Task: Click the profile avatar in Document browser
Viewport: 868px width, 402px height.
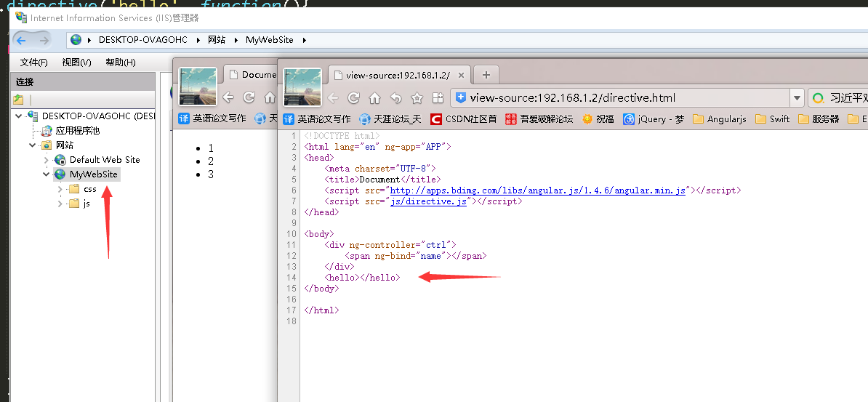Action: click(198, 87)
